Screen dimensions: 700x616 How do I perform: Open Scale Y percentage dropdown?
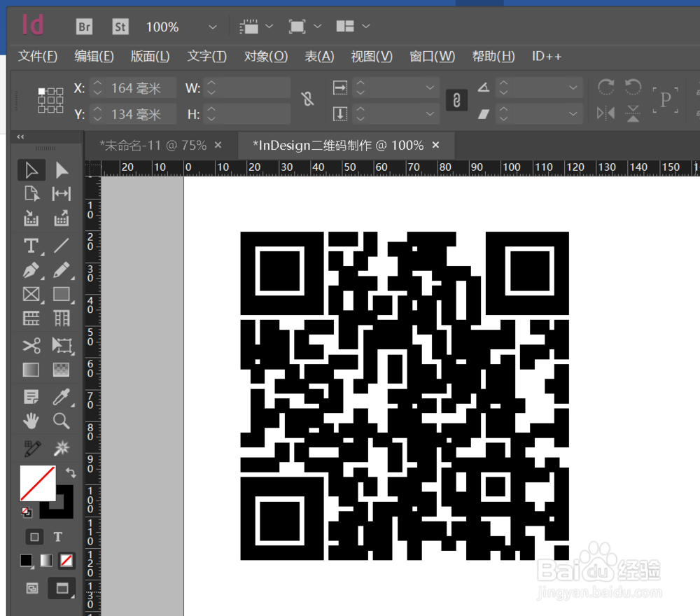pos(430,114)
